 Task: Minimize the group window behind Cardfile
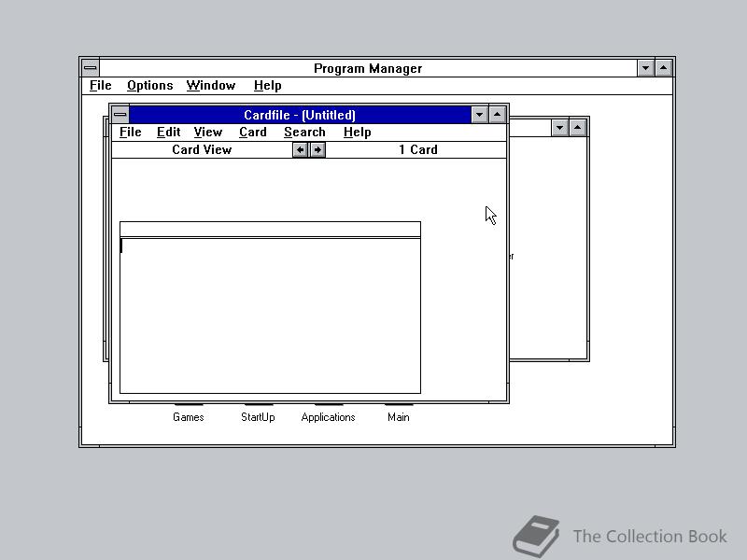(559, 128)
